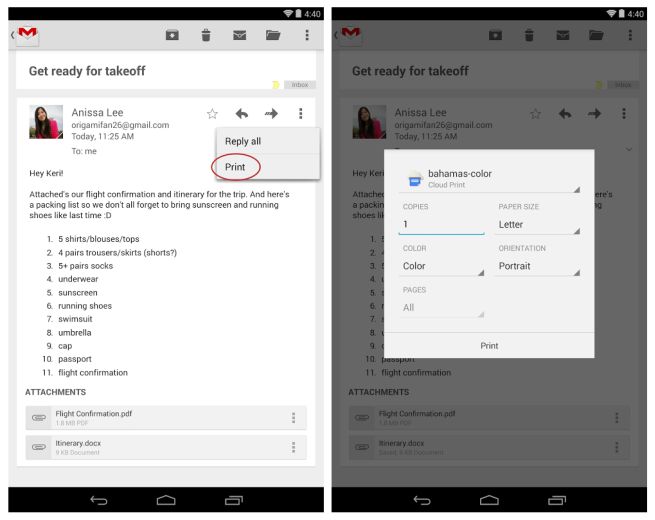Tap dimmed folder icon in right screen toolbar
Screen dimensions: 655x520
click(596, 35)
